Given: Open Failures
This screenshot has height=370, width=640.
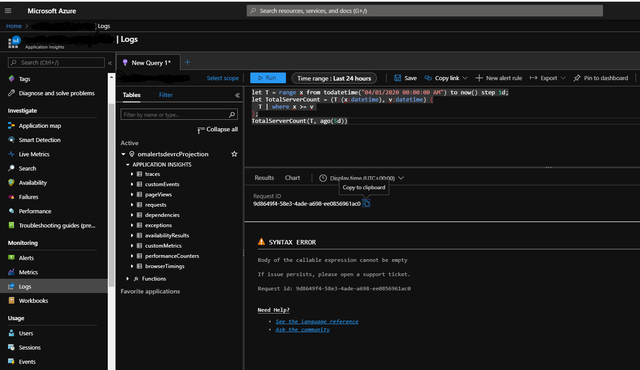Looking at the screenshot, I should coord(28,197).
